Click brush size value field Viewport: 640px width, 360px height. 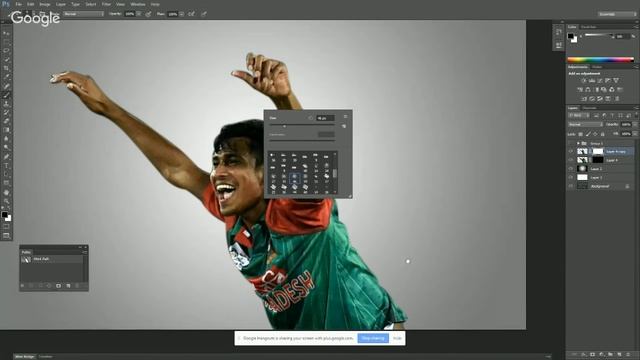coord(325,118)
